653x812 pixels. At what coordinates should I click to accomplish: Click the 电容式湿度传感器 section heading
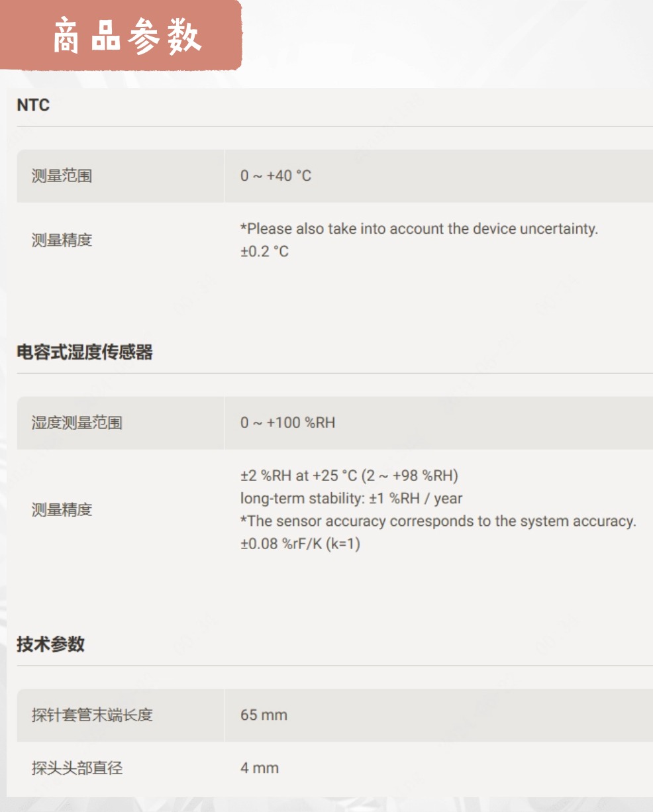[85, 352]
